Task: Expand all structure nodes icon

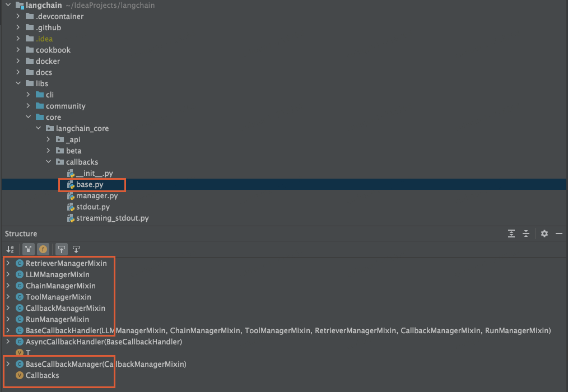Action: [511, 234]
